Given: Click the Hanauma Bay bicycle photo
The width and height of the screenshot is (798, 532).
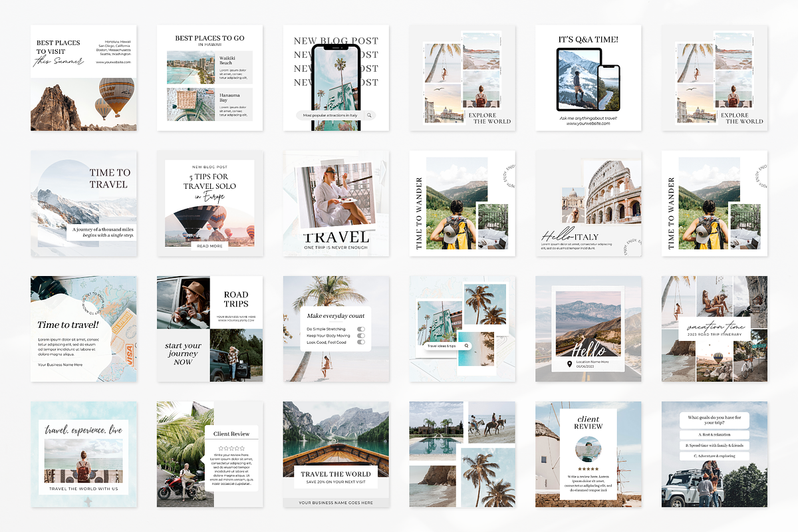Looking at the screenshot, I should click(x=191, y=104).
